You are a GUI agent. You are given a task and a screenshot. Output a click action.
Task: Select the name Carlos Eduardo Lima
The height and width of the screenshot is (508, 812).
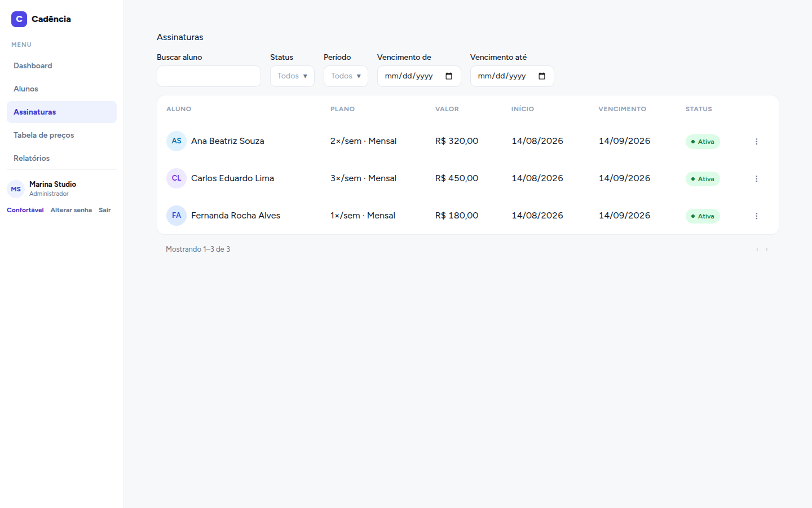(x=232, y=178)
